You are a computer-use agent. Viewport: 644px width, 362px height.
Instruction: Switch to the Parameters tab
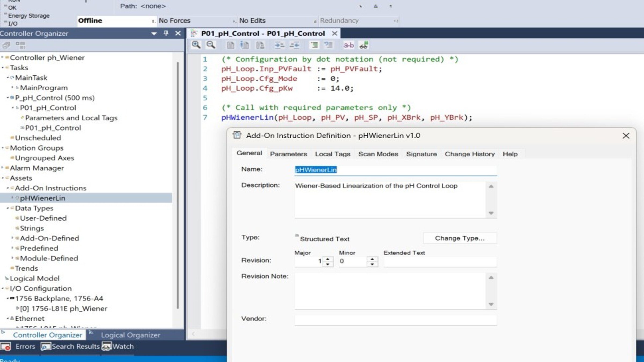tap(288, 154)
